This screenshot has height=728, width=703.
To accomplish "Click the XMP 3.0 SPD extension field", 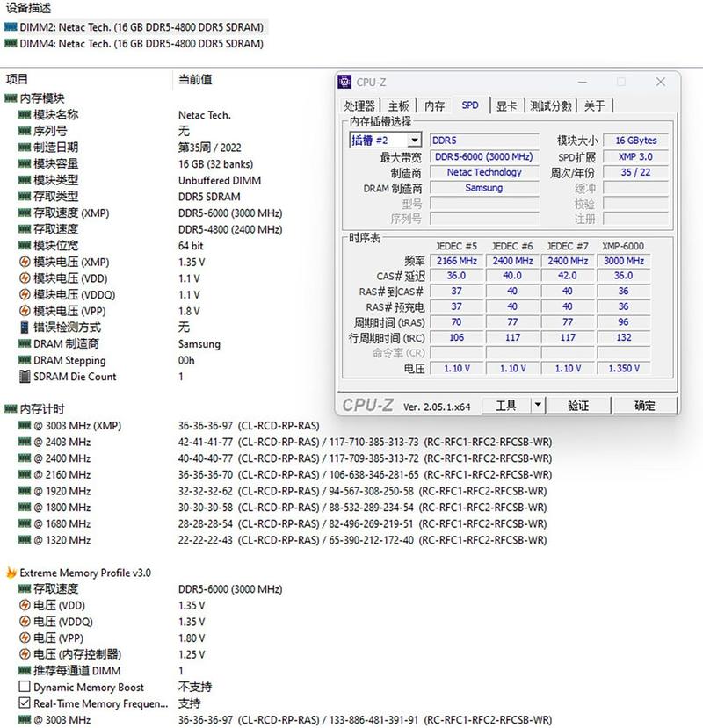I will pos(636,156).
